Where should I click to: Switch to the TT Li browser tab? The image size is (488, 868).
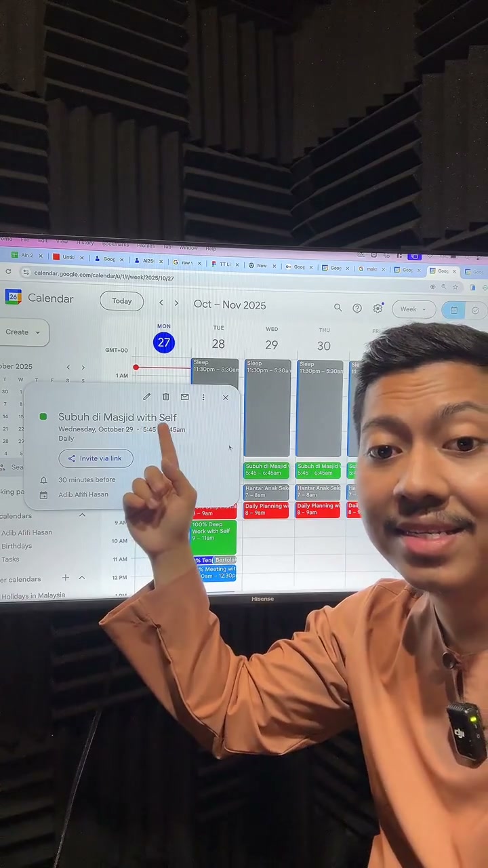tap(224, 264)
